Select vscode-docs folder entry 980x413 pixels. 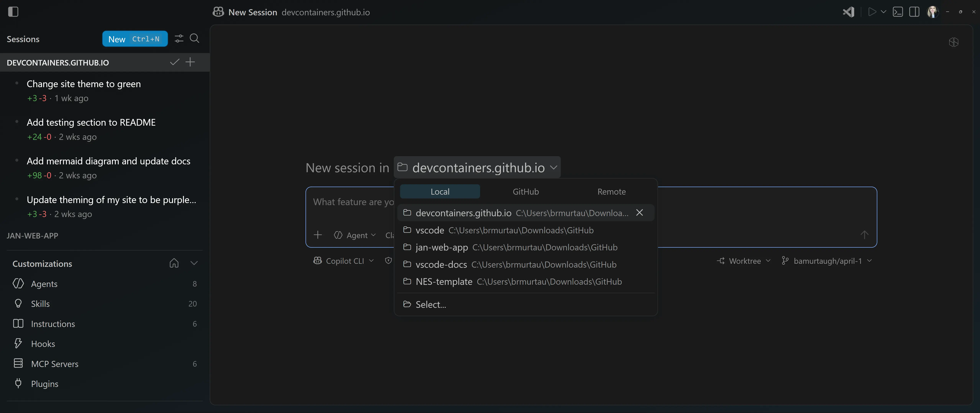(526, 264)
